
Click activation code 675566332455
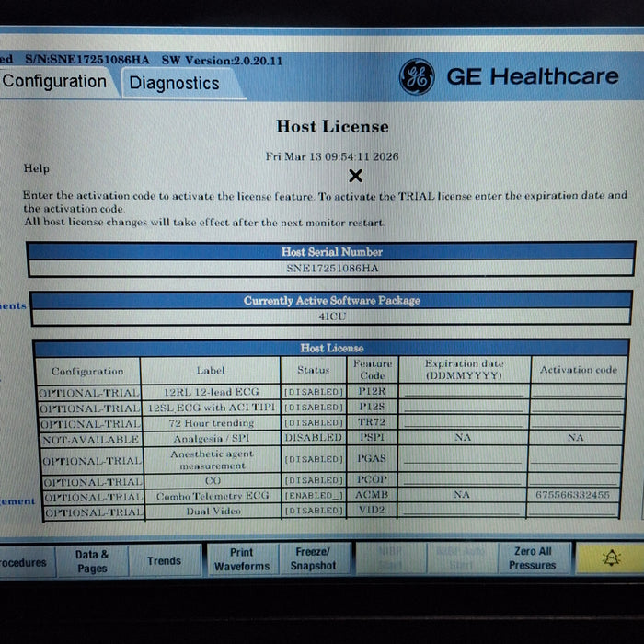click(x=572, y=495)
